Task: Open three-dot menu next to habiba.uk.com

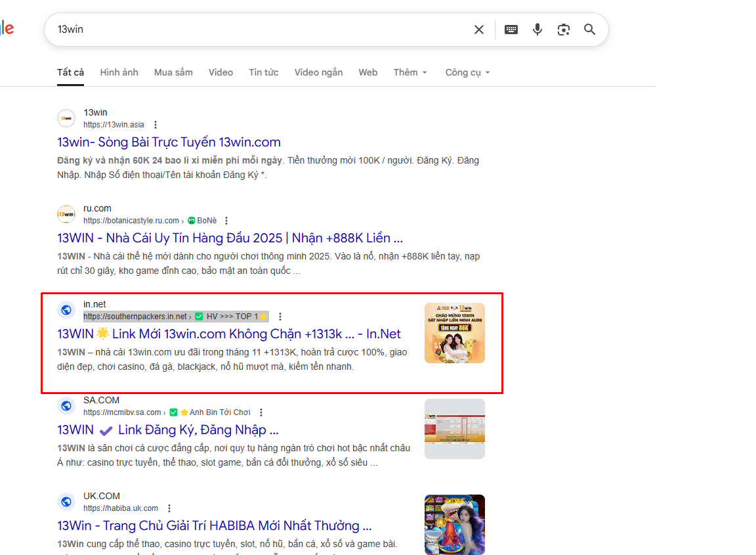Action: tap(169, 508)
